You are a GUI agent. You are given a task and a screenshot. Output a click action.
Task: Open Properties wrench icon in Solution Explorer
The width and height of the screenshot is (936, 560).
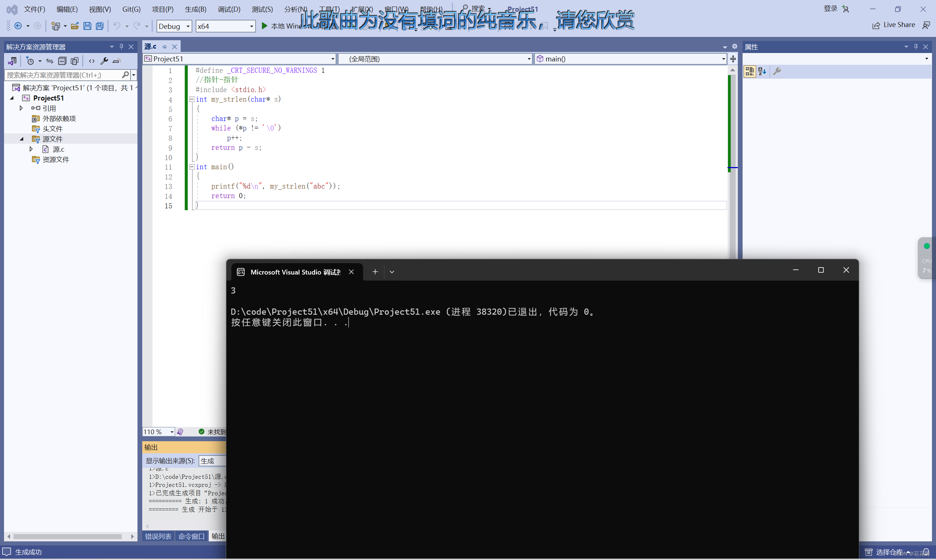point(104,61)
